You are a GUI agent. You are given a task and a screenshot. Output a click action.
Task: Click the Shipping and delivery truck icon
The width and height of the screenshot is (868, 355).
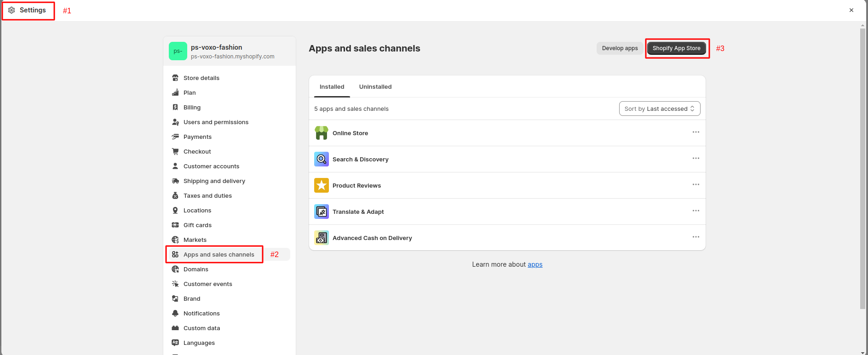tap(175, 181)
